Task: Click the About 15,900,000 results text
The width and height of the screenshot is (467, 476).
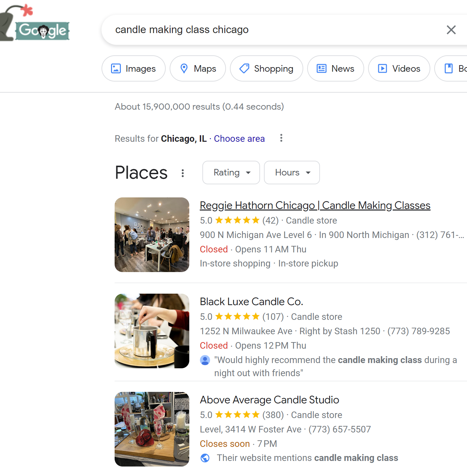Action: point(199,107)
